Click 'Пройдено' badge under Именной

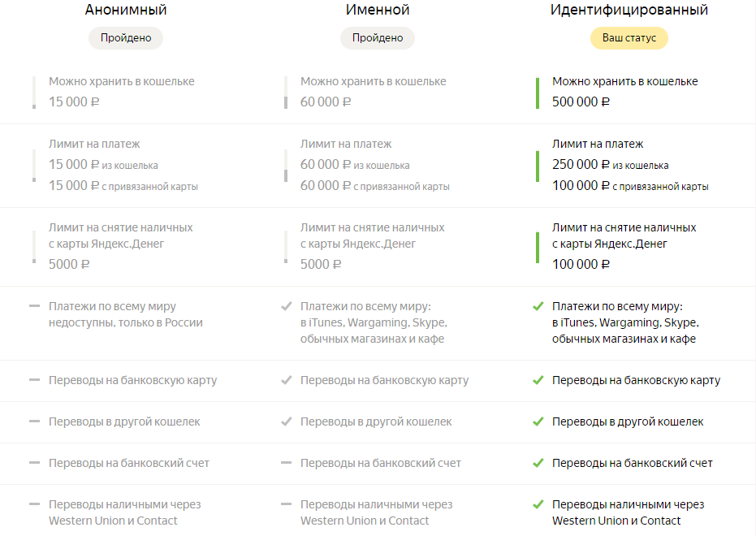click(378, 38)
